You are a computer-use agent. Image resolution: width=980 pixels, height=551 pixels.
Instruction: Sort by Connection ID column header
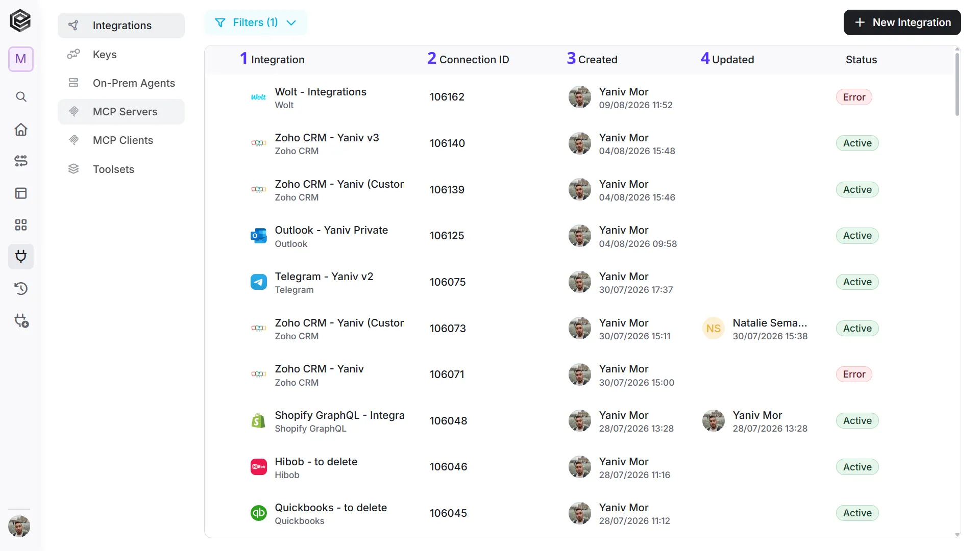474,60
